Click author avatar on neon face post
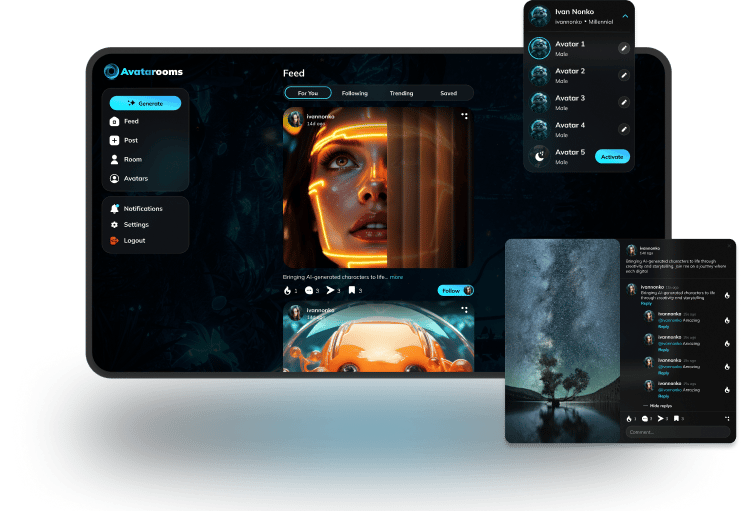This screenshot has height=511, width=742. (295, 119)
